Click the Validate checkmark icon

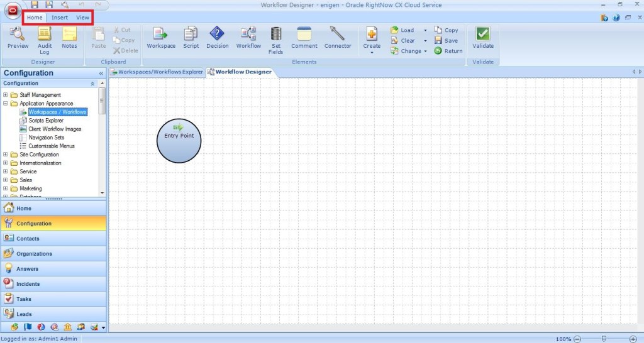click(x=483, y=34)
